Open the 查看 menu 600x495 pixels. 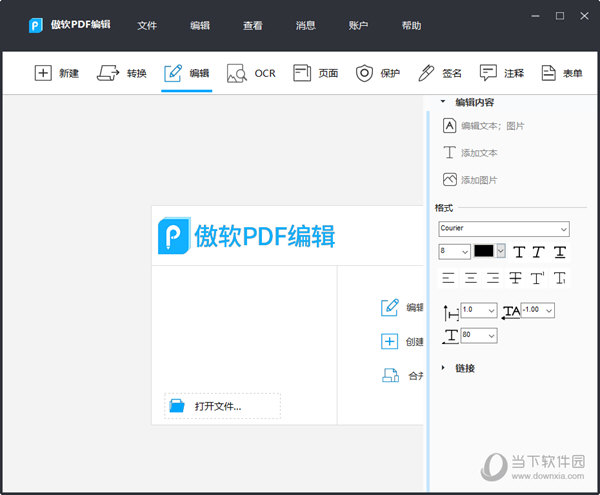253,26
